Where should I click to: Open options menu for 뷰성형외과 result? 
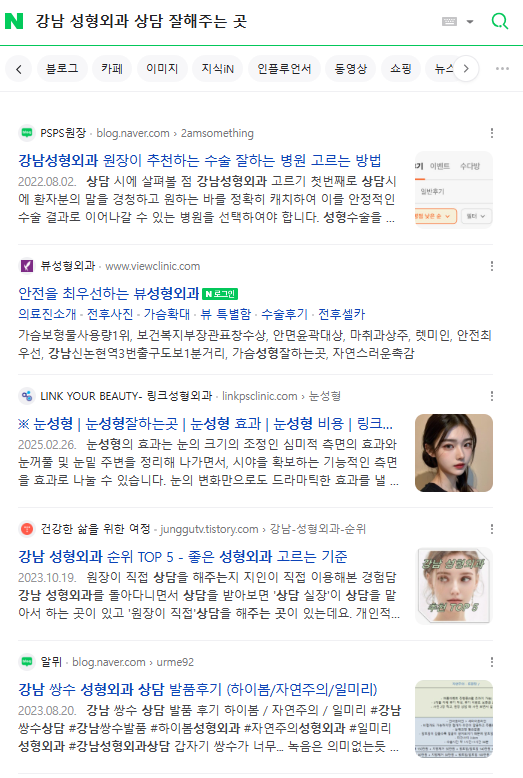click(492, 266)
